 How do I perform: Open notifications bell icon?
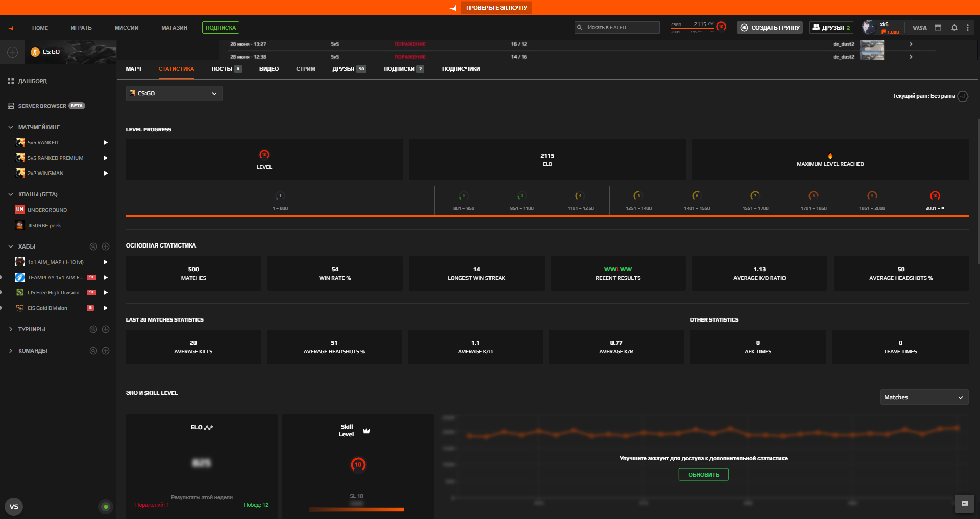tap(954, 28)
